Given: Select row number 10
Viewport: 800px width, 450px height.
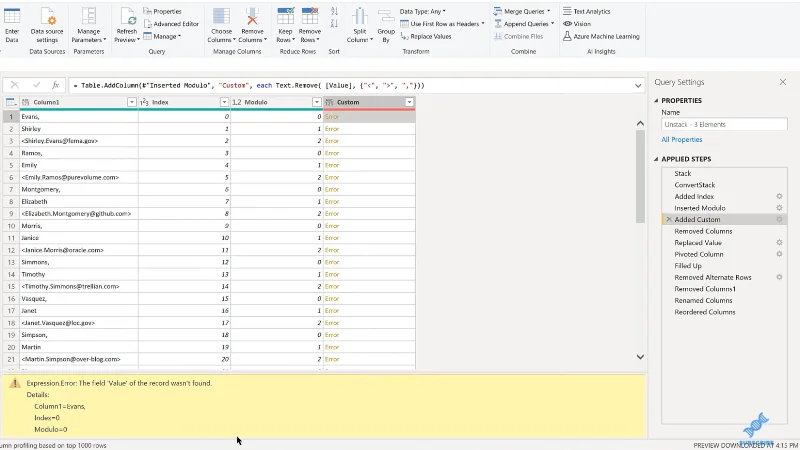Looking at the screenshot, I should (x=11, y=226).
